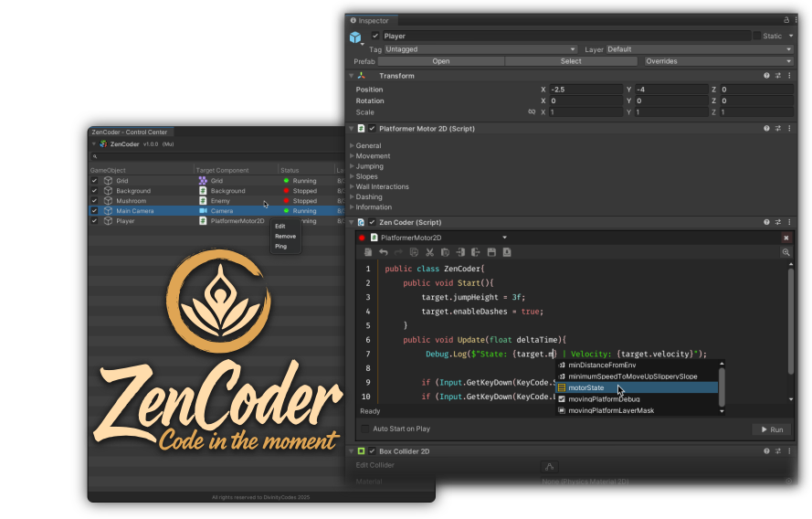Choose Remove from the context menu

point(285,236)
